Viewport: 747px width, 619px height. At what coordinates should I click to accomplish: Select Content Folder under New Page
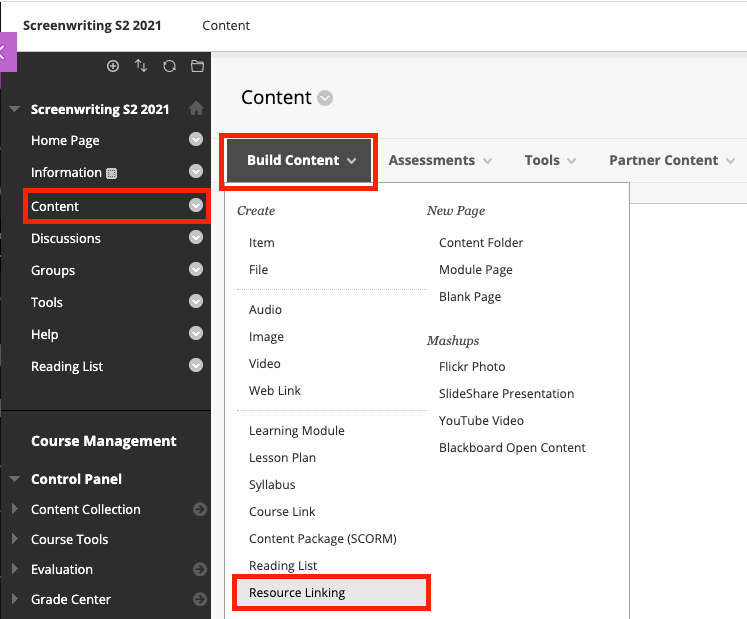481,243
